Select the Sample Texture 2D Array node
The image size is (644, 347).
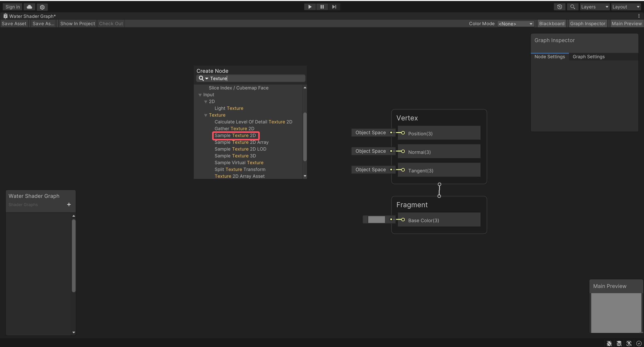tap(241, 142)
